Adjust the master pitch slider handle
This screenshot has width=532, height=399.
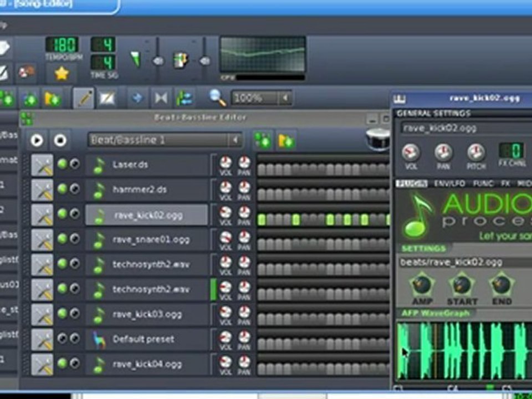click(x=204, y=61)
